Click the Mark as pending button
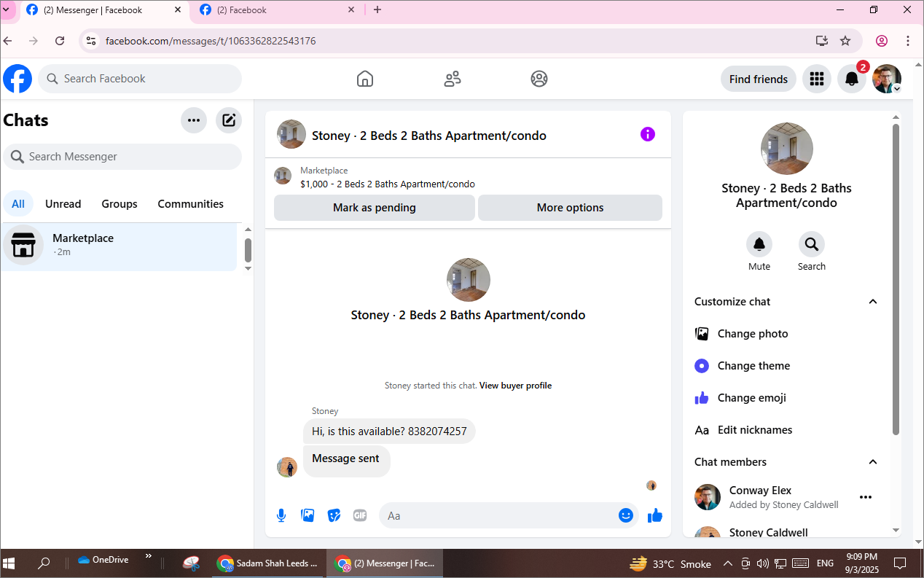The height and width of the screenshot is (578, 924). pyautogui.click(x=375, y=208)
